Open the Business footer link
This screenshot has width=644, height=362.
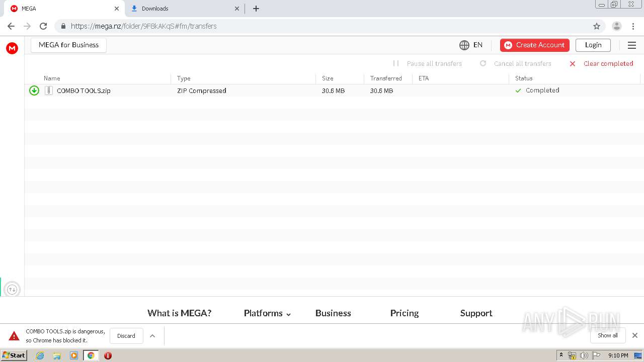[x=333, y=313]
